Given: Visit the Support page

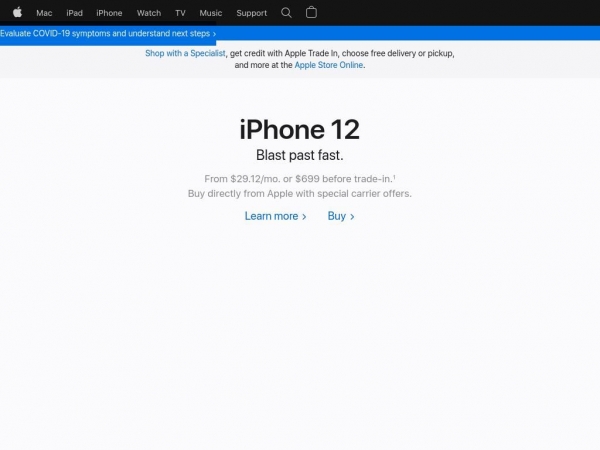Looking at the screenshot, I should pos(251,13).
